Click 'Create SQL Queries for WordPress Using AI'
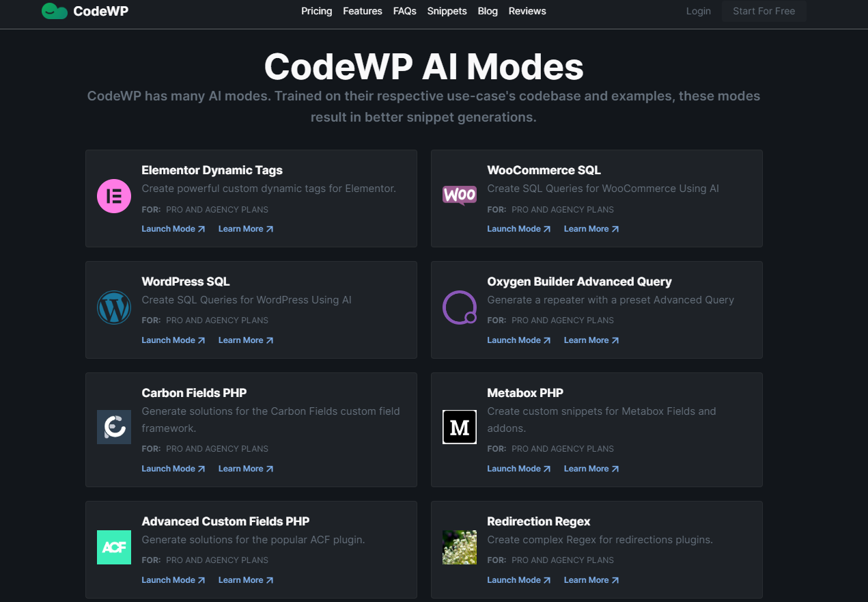This screenshot has height=602, width=868. coord(247,300)
